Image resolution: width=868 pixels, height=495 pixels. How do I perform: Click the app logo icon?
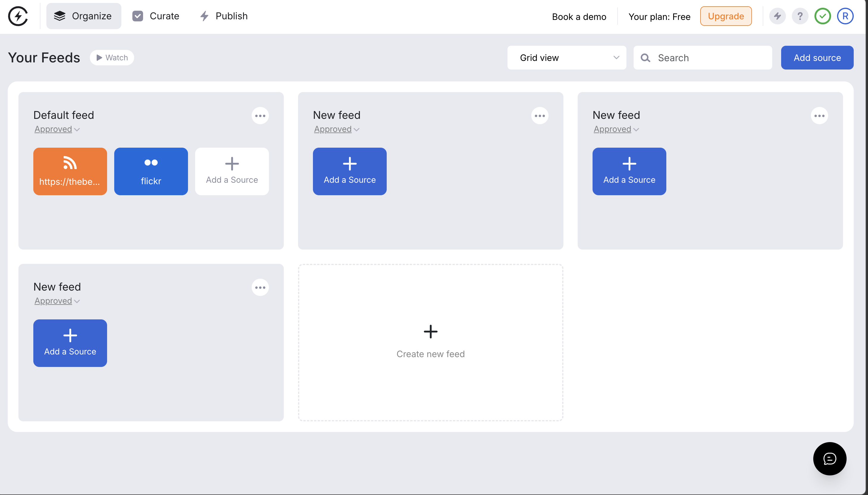point(19,16)
